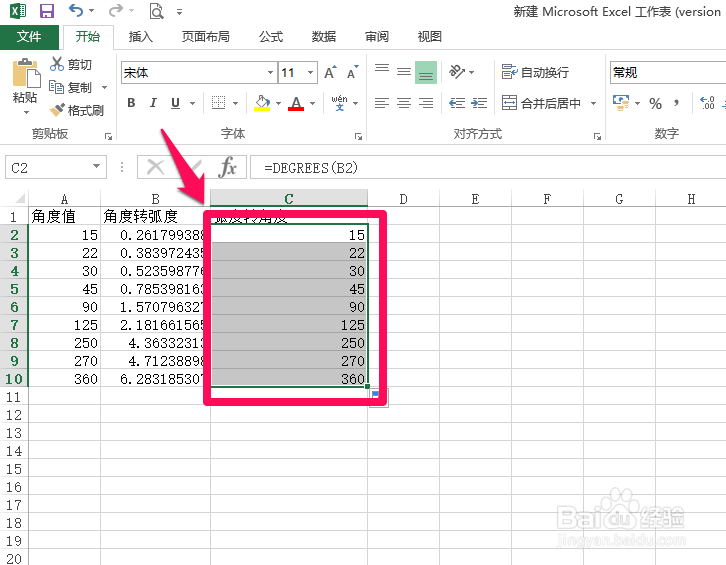Click the wén phonetic guide icon
Image resolution: width=726 pixels, height=565 pixels.
tap(339, 103)
